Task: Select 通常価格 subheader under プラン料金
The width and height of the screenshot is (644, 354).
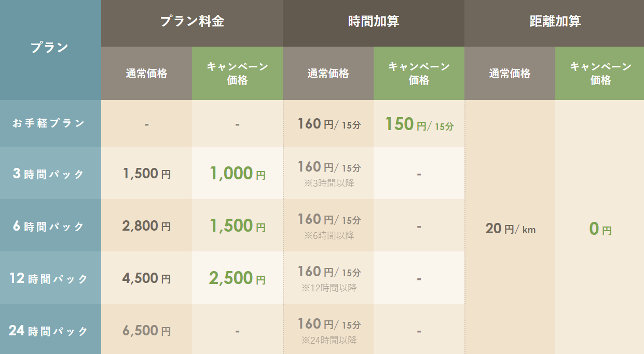Action: 147,74
